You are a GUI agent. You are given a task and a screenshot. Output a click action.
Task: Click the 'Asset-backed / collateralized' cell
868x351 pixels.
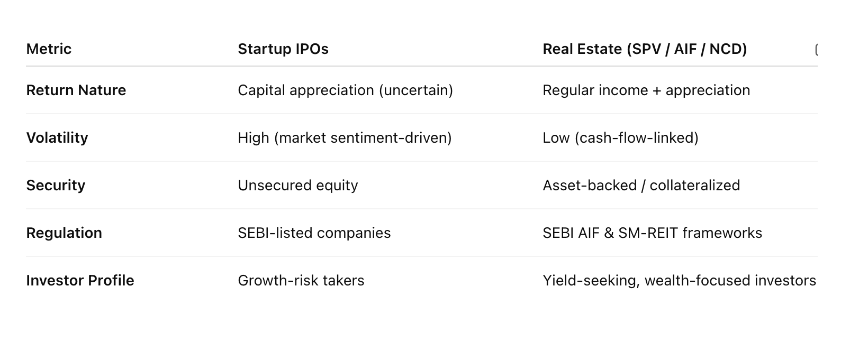coord(641,186)
